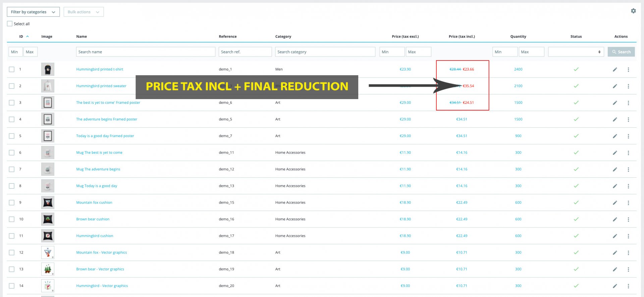Screen dimensions: 644x297
Task: Open Mug Today is a good day link
Action: pyautogui.click(x=97, y=186)
